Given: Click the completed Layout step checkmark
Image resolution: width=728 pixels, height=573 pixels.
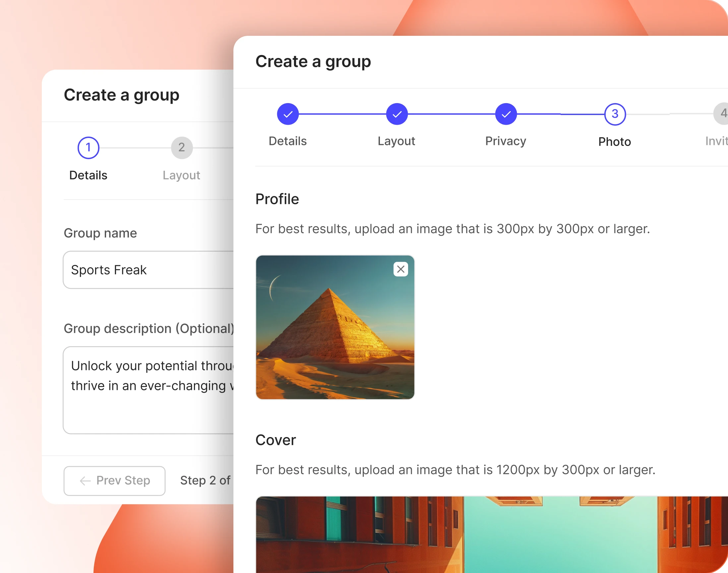Looking at the screenshot, I should pyautogui.click(x=397, y=114).
